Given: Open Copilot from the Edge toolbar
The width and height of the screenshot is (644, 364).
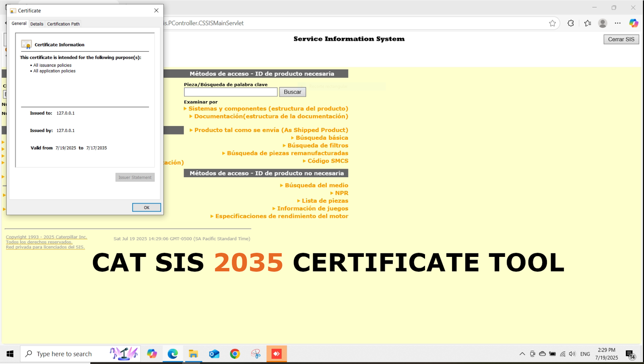Looking at the screenshot, I should point(634,23).
